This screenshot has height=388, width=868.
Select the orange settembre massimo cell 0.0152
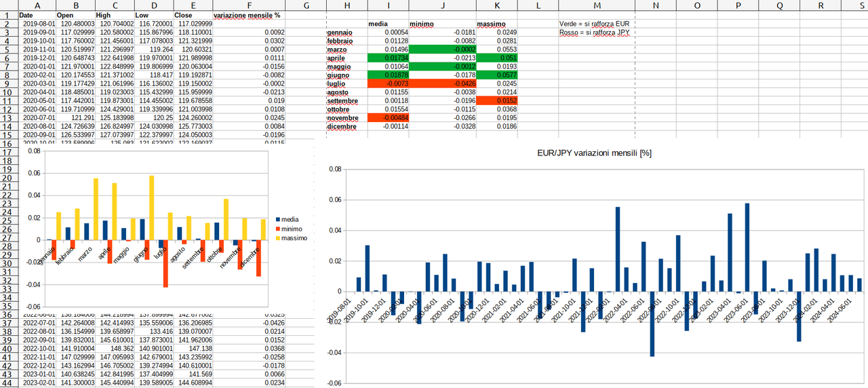click(x=496, y=100)
